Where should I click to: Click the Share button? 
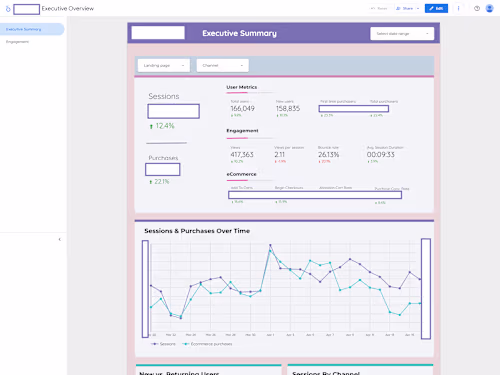pos(404,8)
